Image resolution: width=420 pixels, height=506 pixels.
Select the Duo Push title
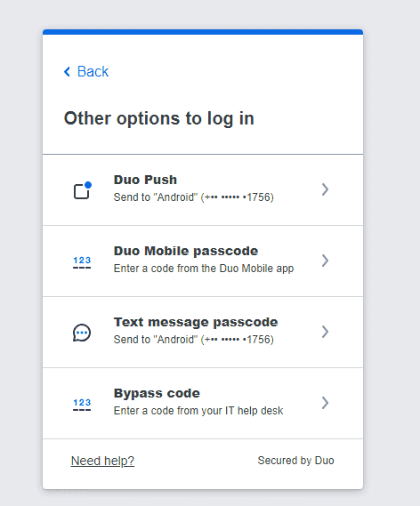tap(145, 180)
